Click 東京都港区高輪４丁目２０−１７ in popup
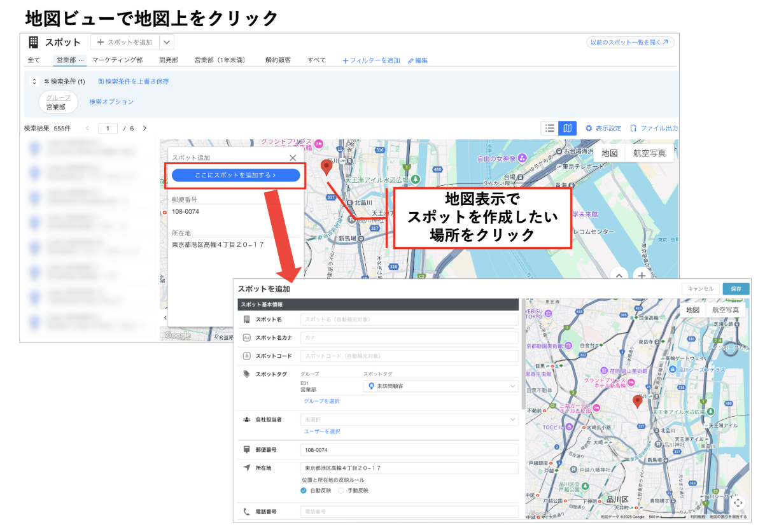765x532 pixels. pos(218,244)
